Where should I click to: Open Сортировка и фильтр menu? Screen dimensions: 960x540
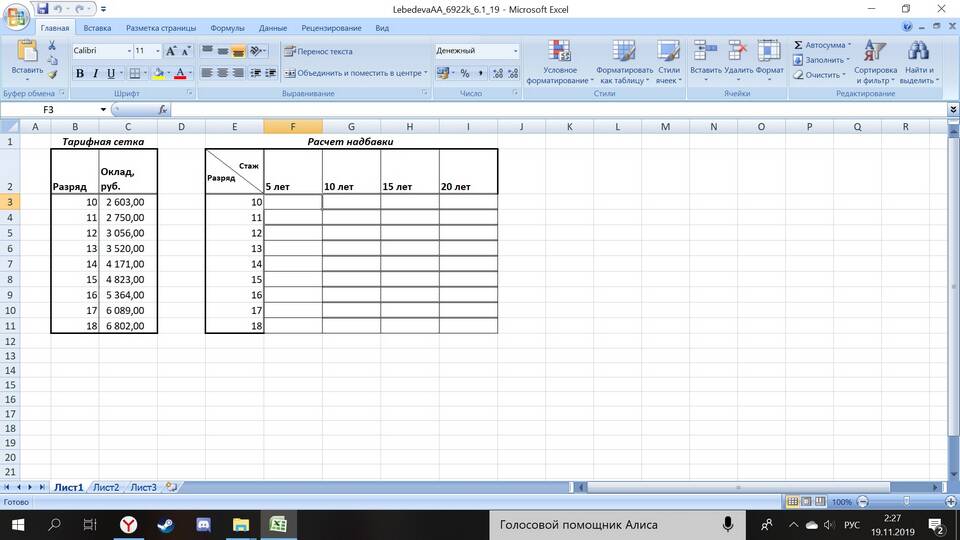[875, 62]
